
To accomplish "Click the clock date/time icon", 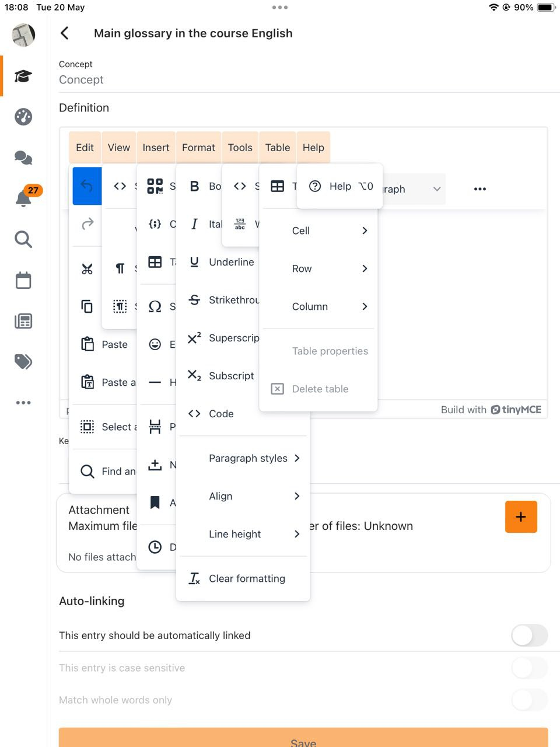I will coord(155,547).
